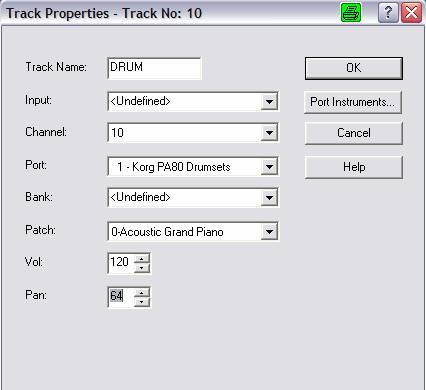This screenshot has height=390, width=426.
Task: Click the Pan field showing 64
Action: [121, 297]
